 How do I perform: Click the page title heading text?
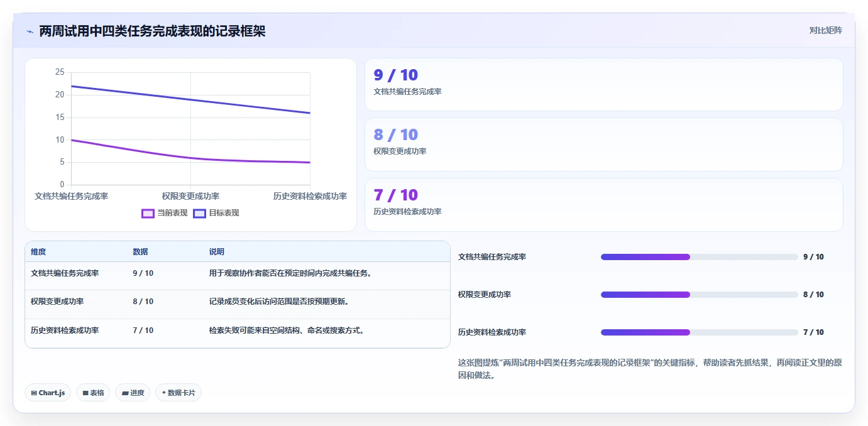pos(152,31)
